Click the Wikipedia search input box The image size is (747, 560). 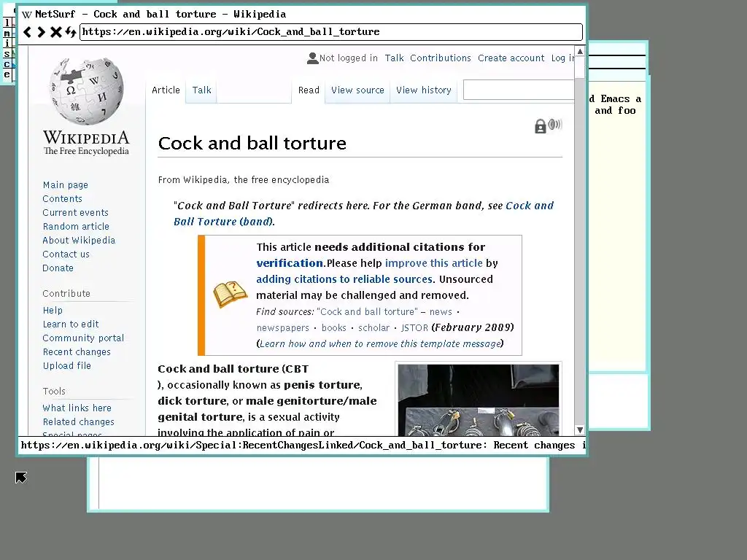pyautogui.click(x=519, y=90)
